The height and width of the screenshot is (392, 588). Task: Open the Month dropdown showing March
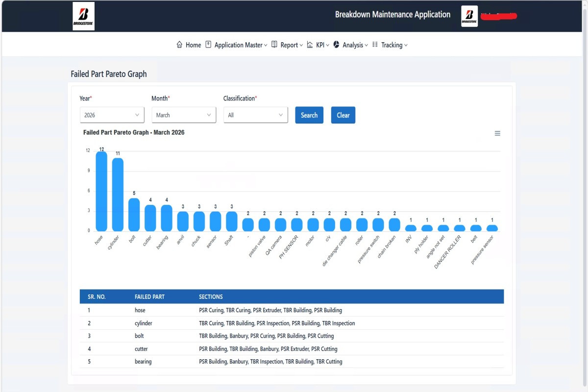point(184,115)
